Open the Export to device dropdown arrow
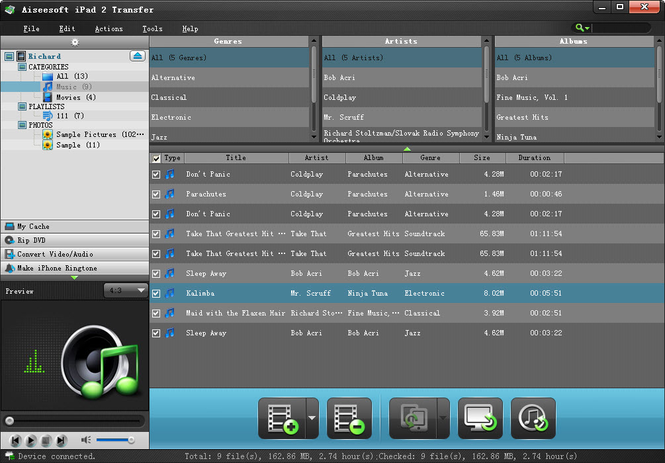Image resolution: width=665 pixels, height=463 pixels. point(443,418)
